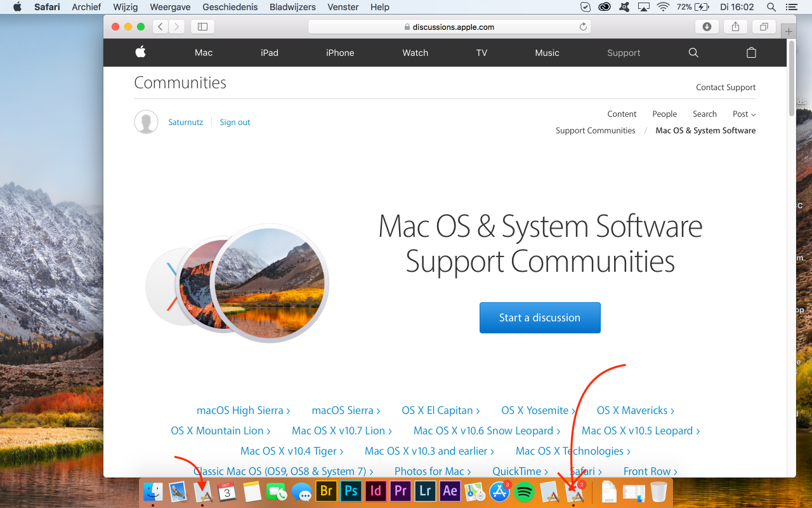The width and height of the screenshot is (812, 508).
Task: Click the page's vertical scrollbar
Action: point(792,77)
